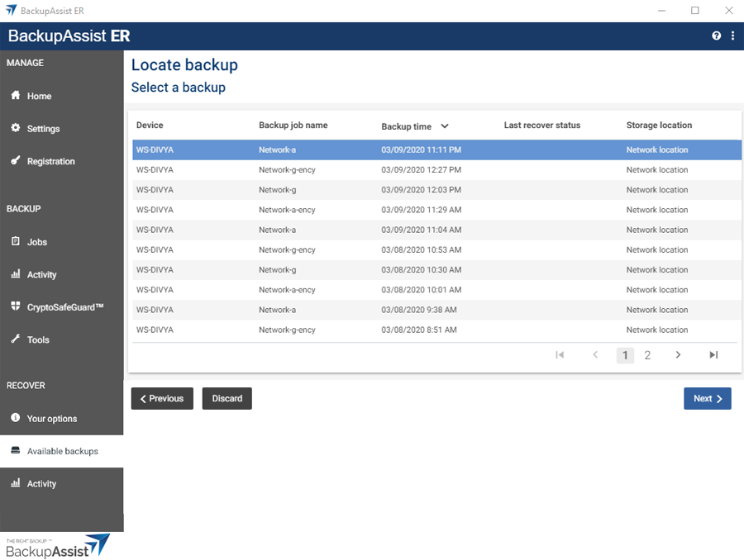Image resolution: width=744 pixels, height=560 pixels.
Task: Open help via question mark icon
Action: coord(717,36)
